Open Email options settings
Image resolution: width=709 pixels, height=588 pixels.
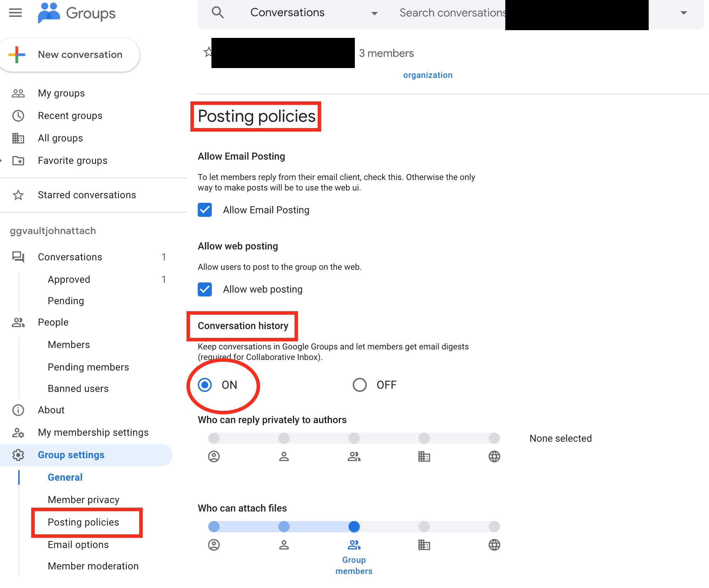pos(78,545)
